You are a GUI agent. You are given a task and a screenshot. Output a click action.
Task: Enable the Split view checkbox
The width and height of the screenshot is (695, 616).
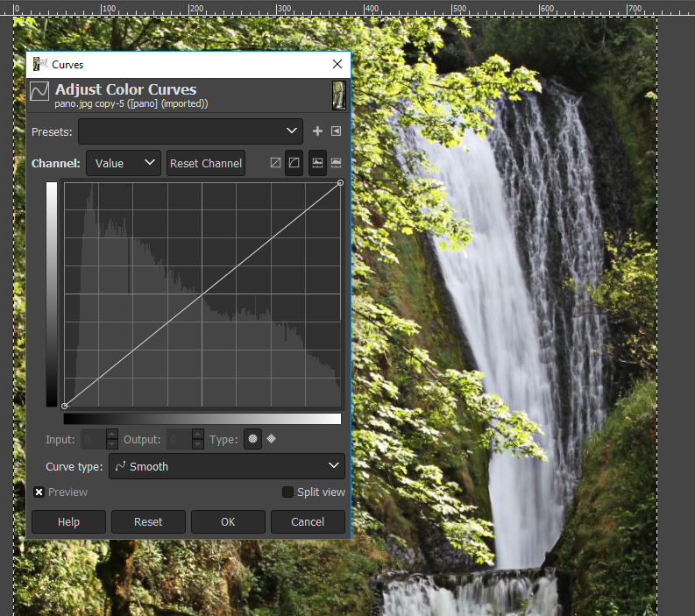coord(287,492)
